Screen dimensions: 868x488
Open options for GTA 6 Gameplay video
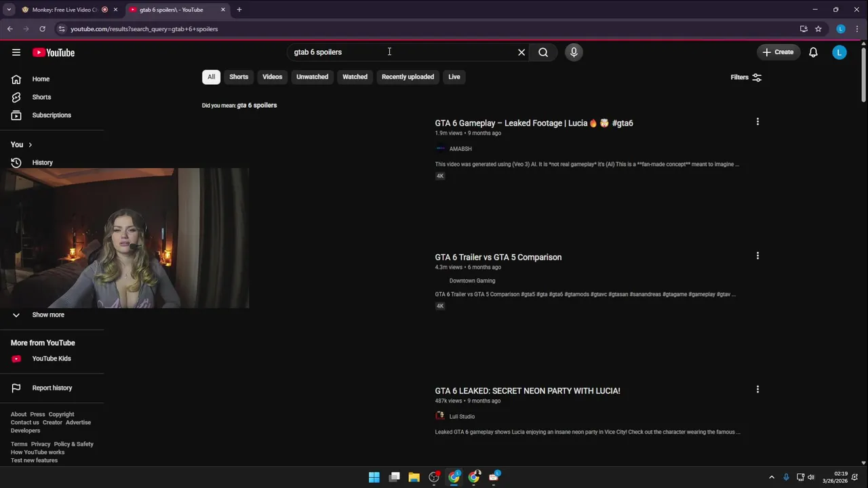(757, 122)
